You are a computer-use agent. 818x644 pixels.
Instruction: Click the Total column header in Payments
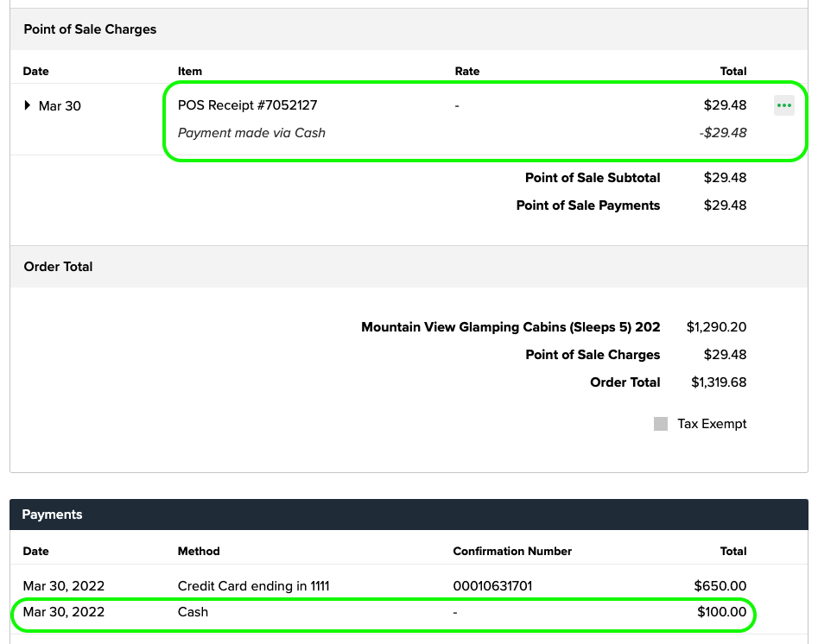tap(732, 551)
